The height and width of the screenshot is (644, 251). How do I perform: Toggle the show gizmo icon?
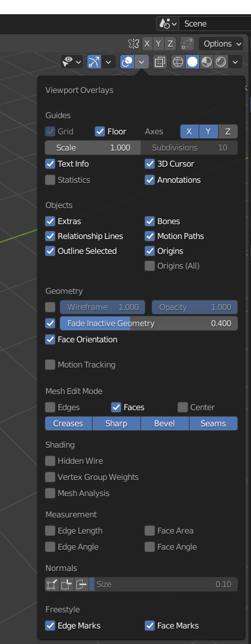click(x=94, y=62)
